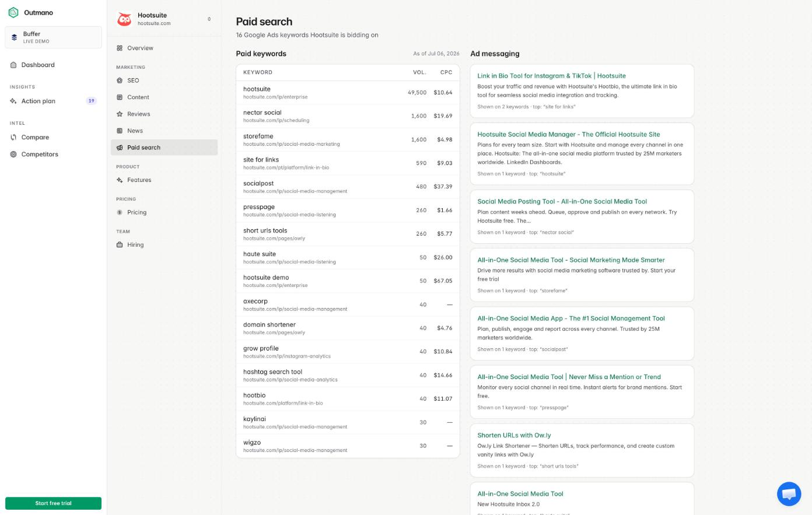Click the Action plan sparkle icon

[13, 101]
